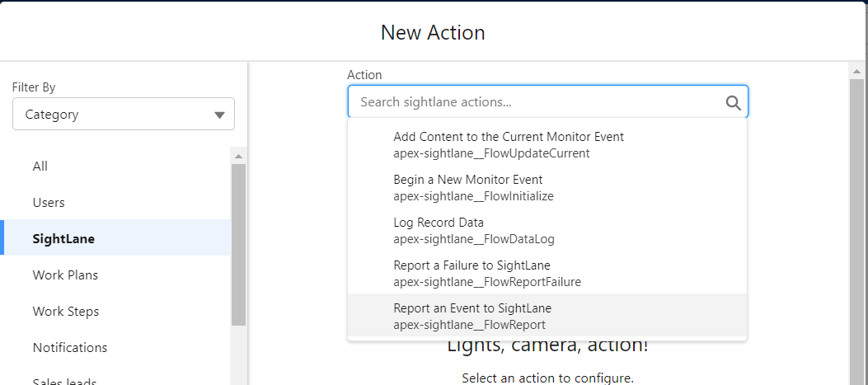The width and height of the screenshot is (868, 385).
Task: Pick the Log Record Data action
Action: [439, 230]
